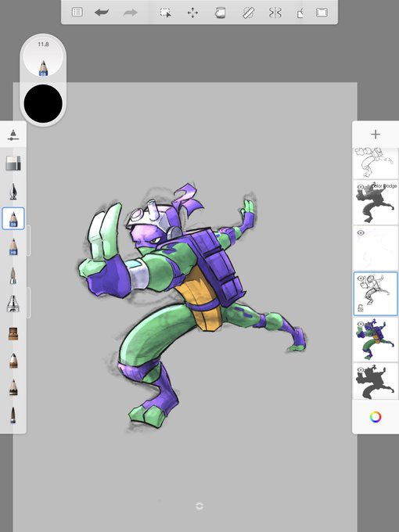The height and width of the screenshot is (532, 399).
Task: Open the partially hidden shape tool icon
Action: point(300,13)
